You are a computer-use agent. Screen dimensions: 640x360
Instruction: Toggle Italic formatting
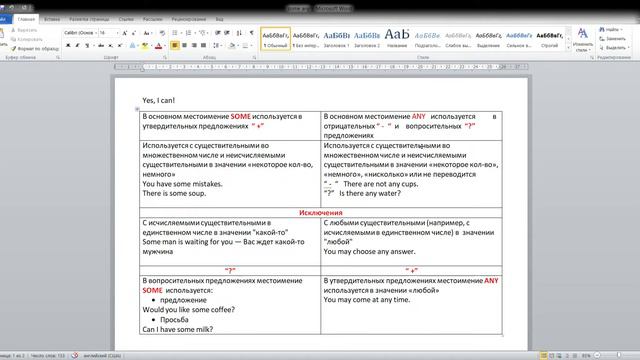click(78, 45)
